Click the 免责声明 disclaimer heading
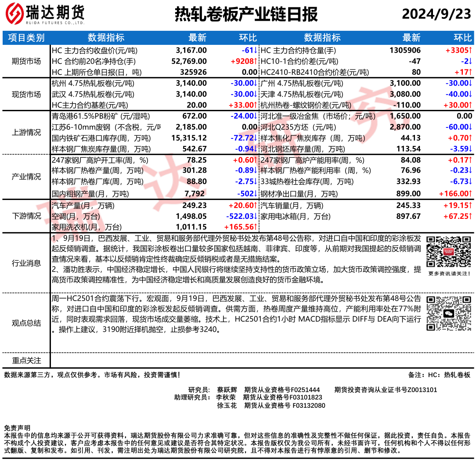This screenshot has height=461, width=476. tap(17, 428)
